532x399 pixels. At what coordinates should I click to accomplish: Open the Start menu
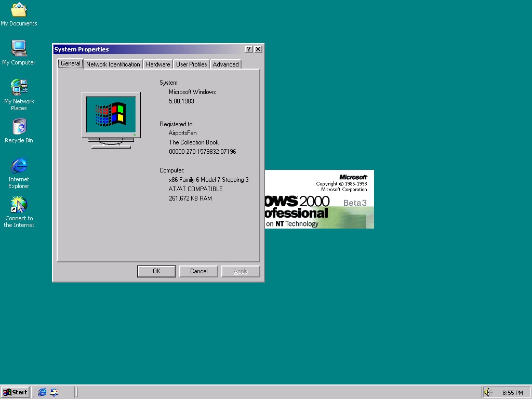(x=15, y=392)
